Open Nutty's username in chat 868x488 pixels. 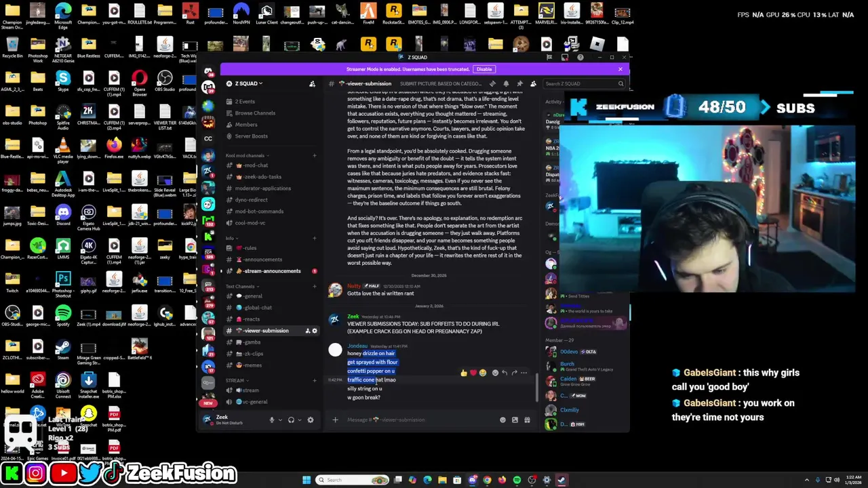353,286
